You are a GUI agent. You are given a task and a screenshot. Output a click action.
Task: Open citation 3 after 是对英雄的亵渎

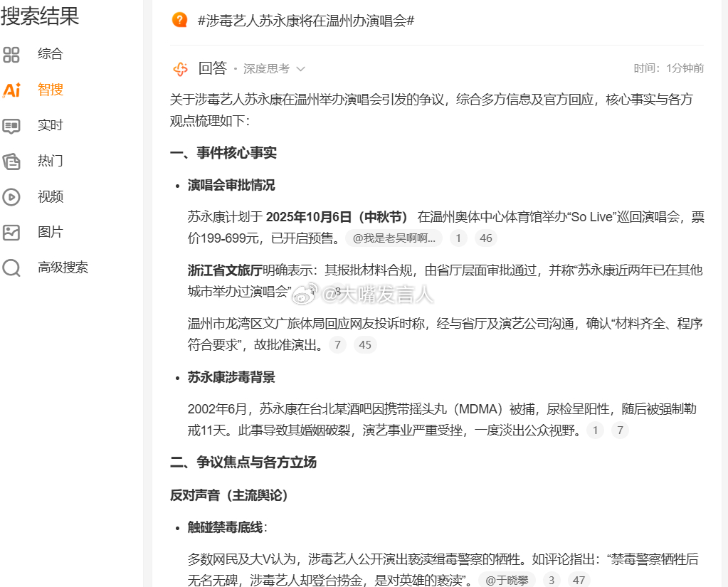coord(551,580)
